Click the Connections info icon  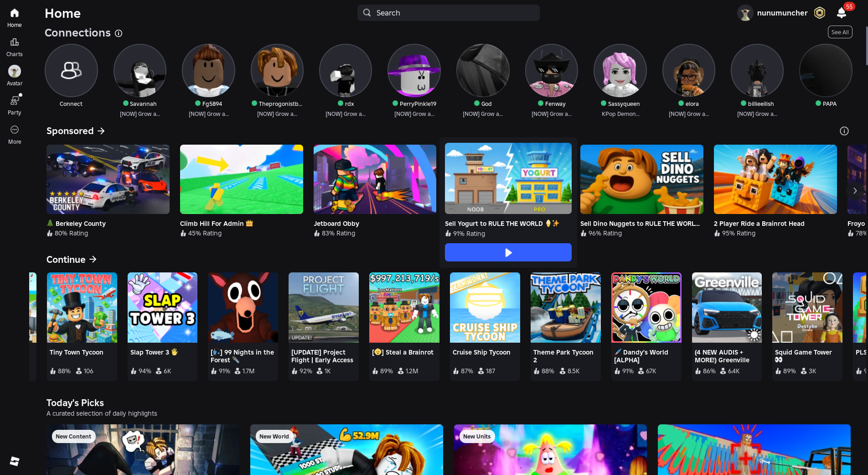tap(119, 33)
